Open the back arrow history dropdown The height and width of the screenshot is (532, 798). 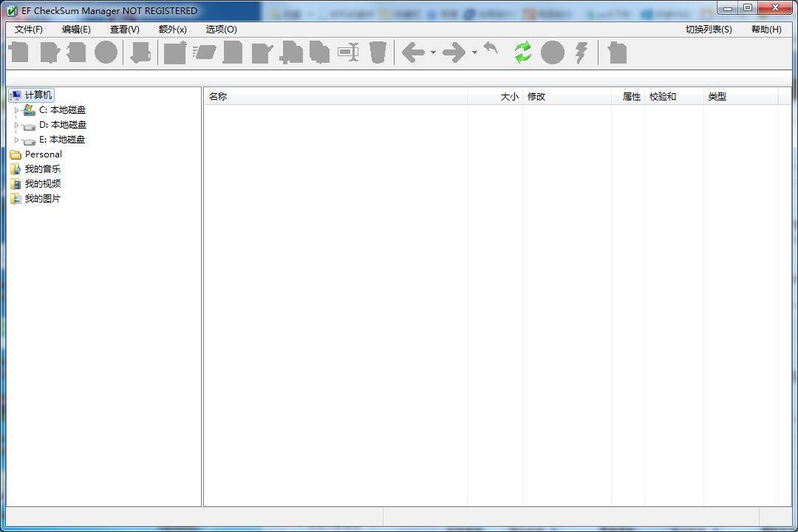click(434, 52)
